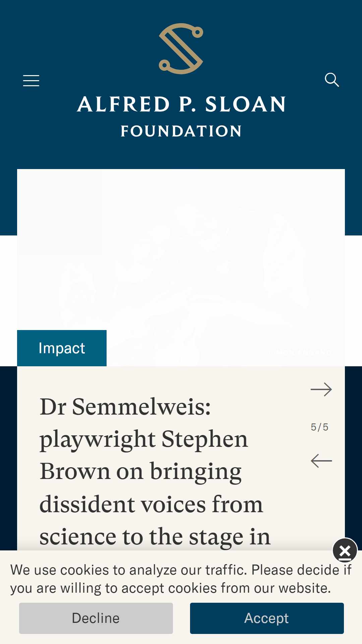362x644 pixels.
Task: Click the Foundation text under the logo
Action: (181, 131)
